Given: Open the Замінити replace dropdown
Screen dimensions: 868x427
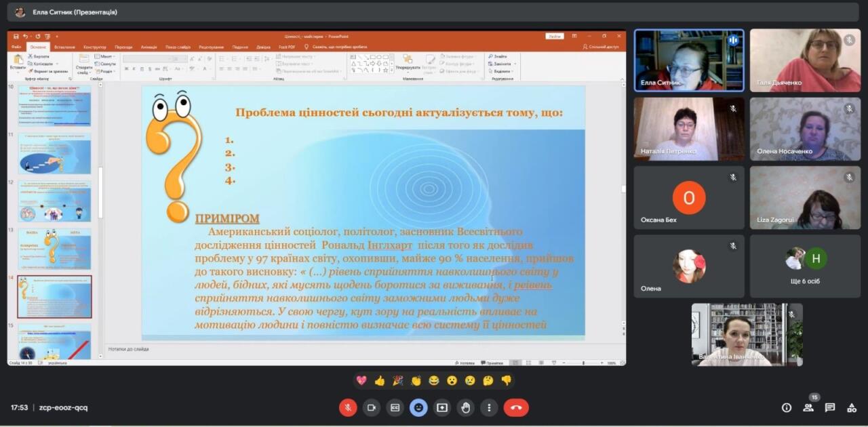Looking at the screenshot, I should (502, 64).
